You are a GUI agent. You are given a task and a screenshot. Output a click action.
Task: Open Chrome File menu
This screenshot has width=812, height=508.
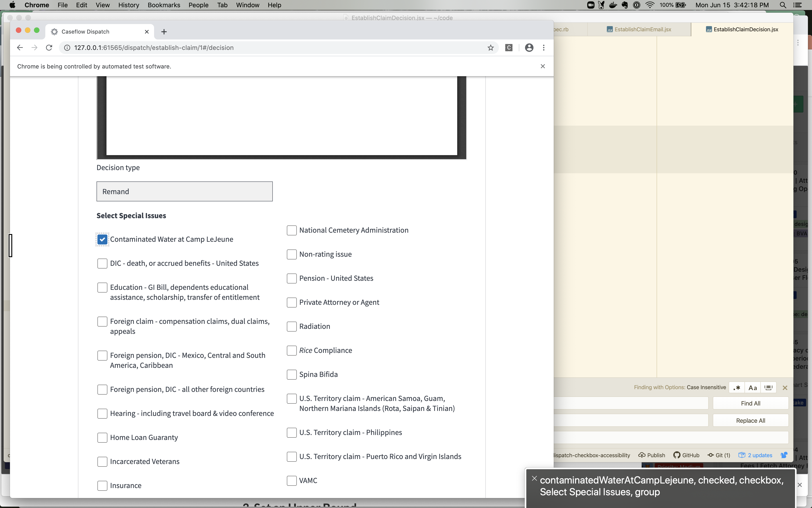coord(62,5)
